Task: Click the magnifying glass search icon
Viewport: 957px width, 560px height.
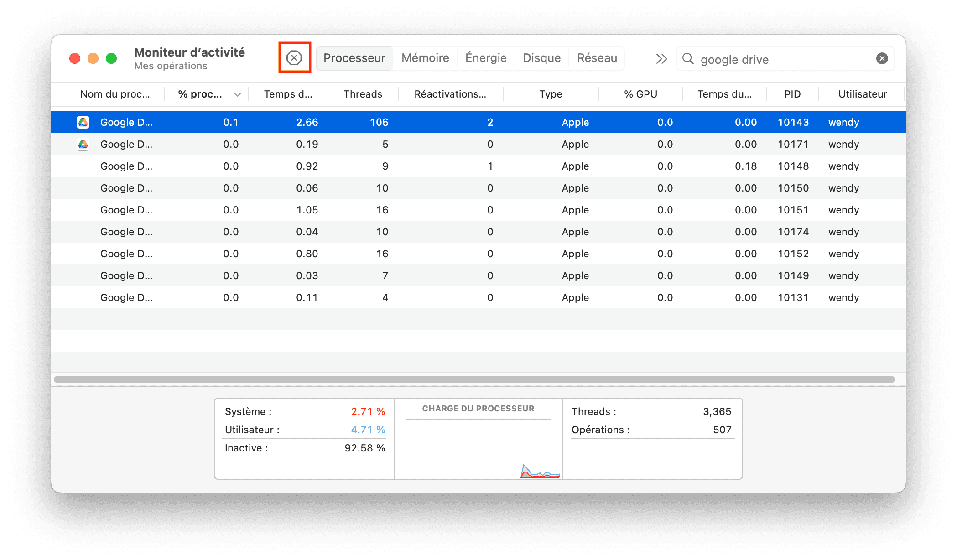Action: [688, 59]
